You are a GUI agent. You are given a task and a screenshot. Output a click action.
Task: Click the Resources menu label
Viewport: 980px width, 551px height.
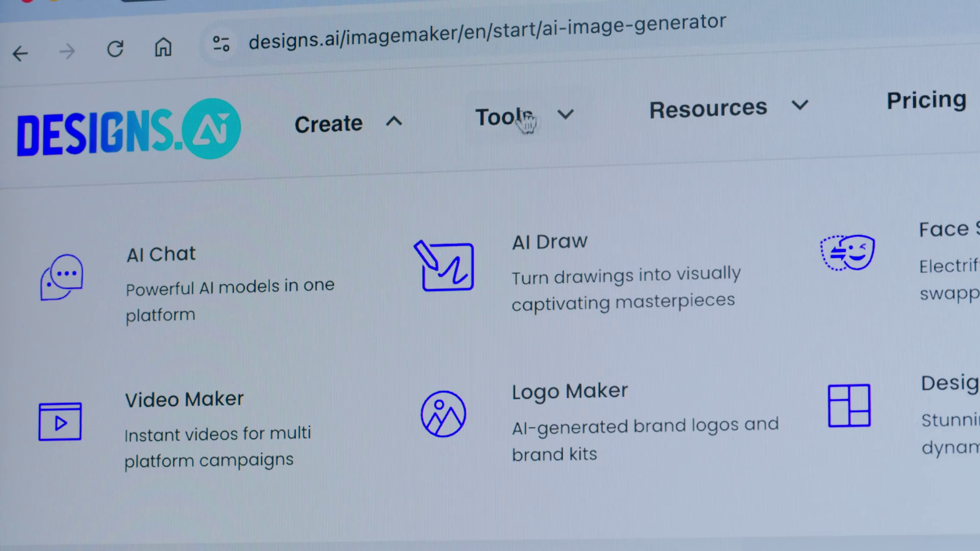[x=708, y=109]
